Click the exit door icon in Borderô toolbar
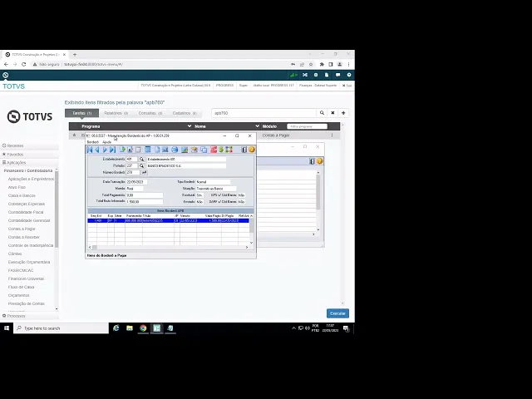532x399 pixels. pyautogui.click(x=244, y=150)
